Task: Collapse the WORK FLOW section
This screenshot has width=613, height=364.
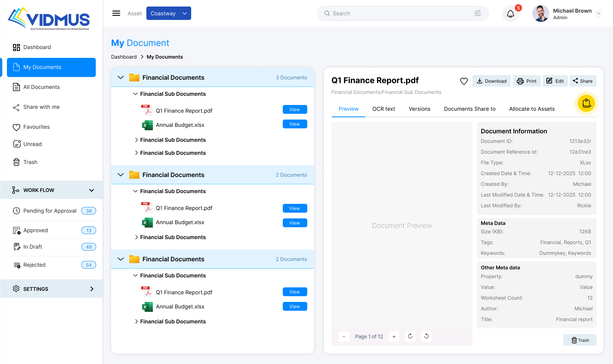Action: pos(92,190)
